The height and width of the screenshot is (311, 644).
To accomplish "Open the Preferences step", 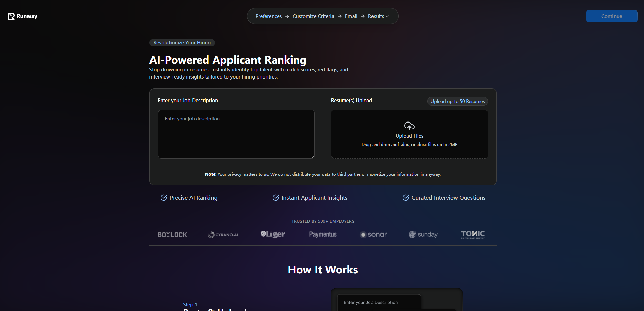I will coord(268,16).
